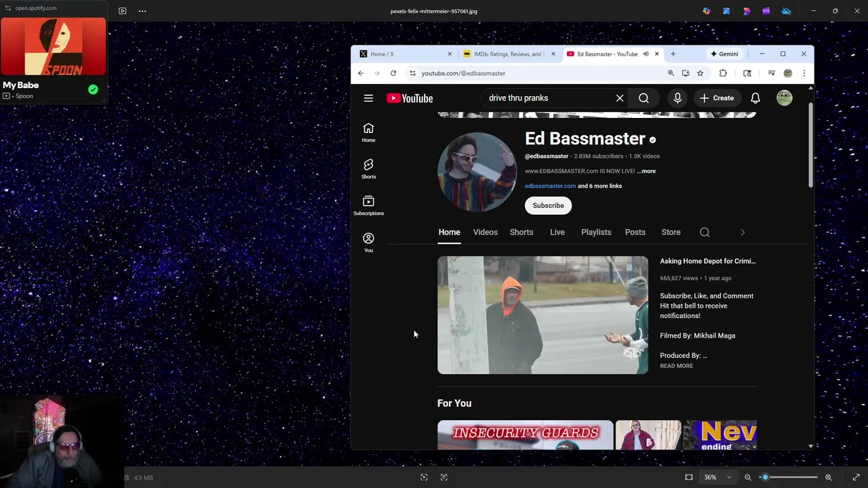Open the Shorts channel tab
868x488 pixels.
[521, 232]
